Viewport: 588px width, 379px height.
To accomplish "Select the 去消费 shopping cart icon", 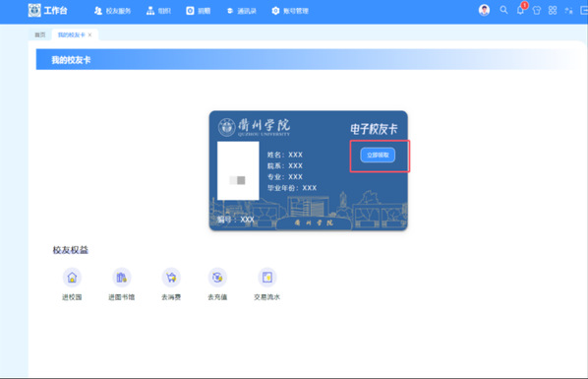I will pos(171,278).
